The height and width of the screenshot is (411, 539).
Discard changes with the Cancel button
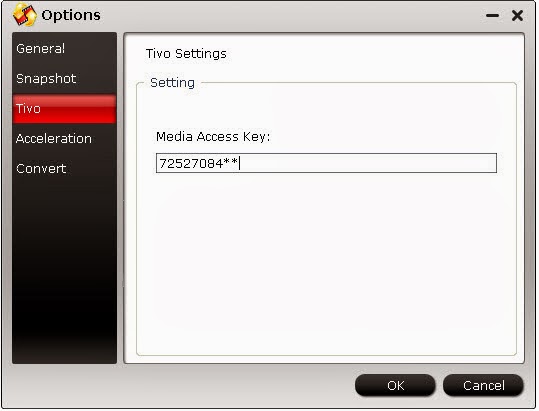(x=483, y=385)
